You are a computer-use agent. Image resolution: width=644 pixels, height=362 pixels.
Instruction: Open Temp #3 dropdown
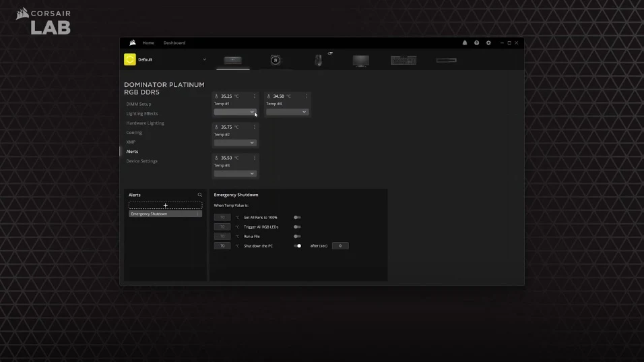pos(235,173)
